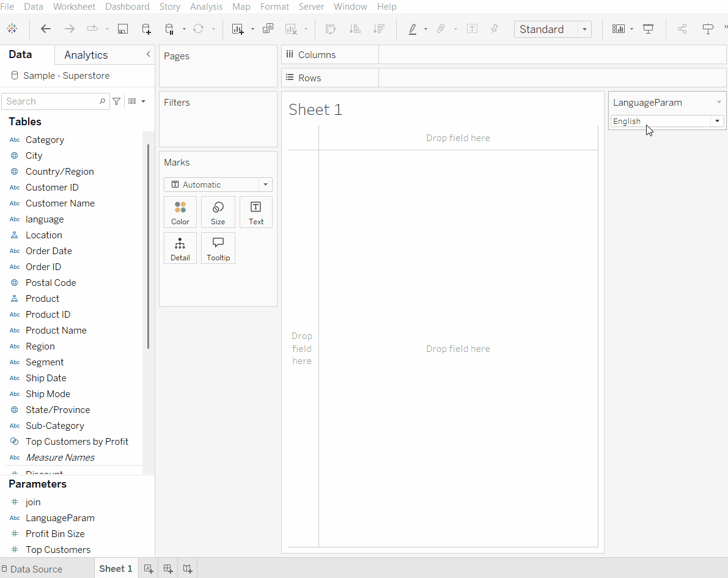The width and height of the screenshot is (728, 578).
Task: Open the Show Me chart icon
Action: [x=619, y=29]
